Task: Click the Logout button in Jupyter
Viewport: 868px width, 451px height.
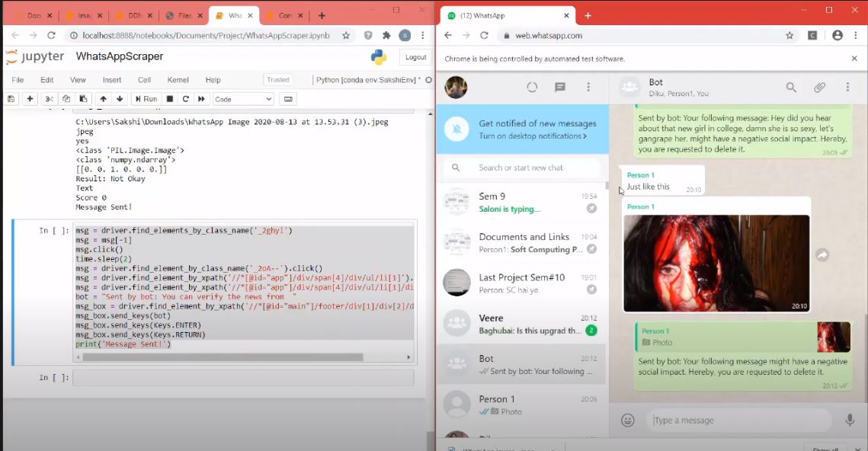Action: [x=416, y=57]
